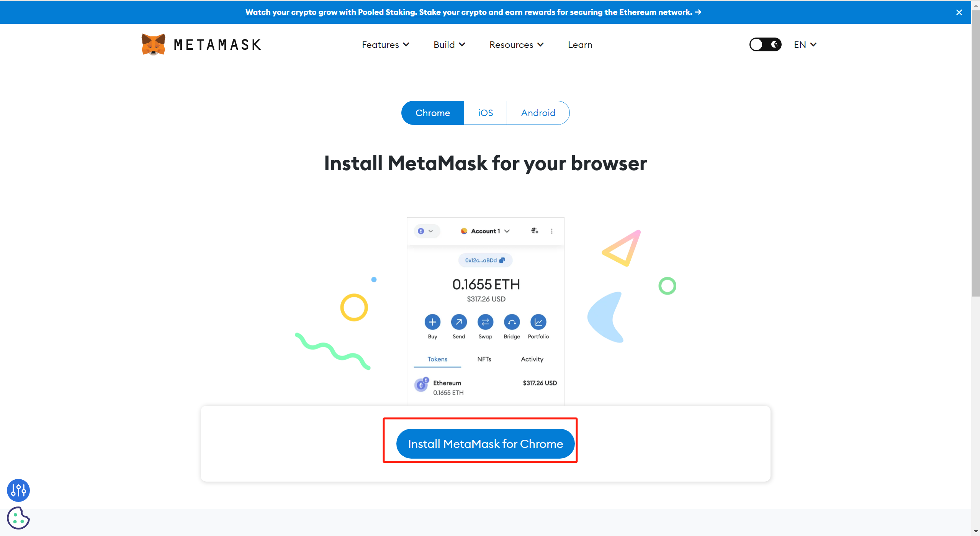Expand the Resources dropdown menu
980x536 pixels.
point(516,45)
